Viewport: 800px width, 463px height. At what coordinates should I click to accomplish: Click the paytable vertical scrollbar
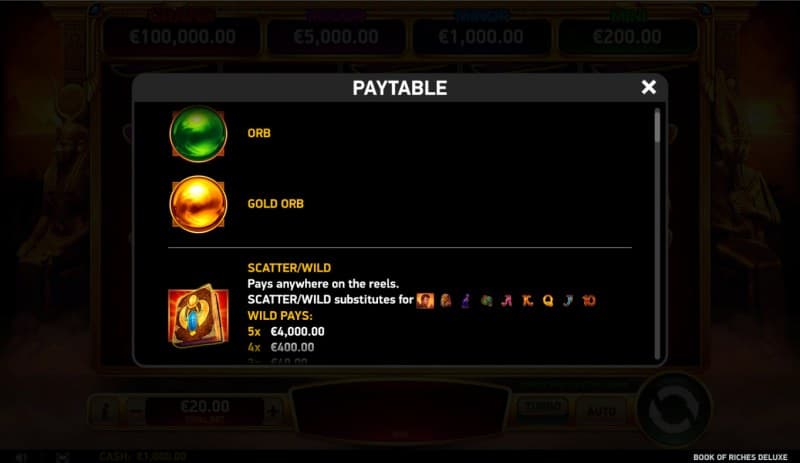[657, 233]
